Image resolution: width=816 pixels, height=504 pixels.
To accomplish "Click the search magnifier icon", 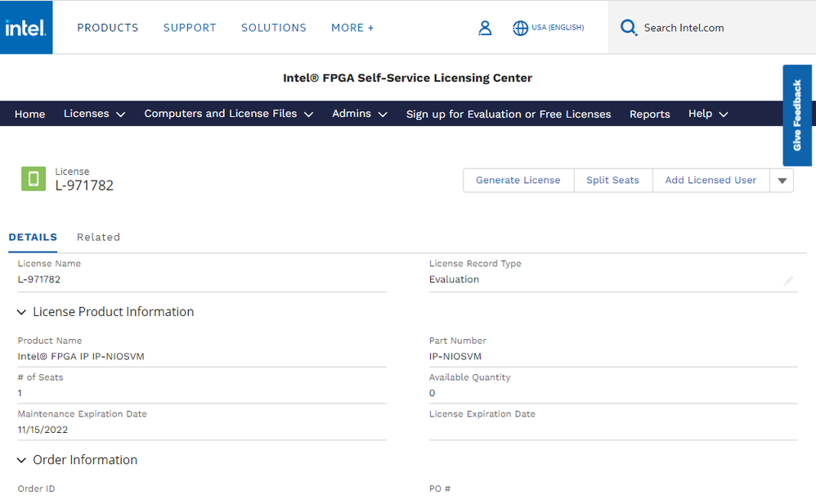I will coord(628,28).
